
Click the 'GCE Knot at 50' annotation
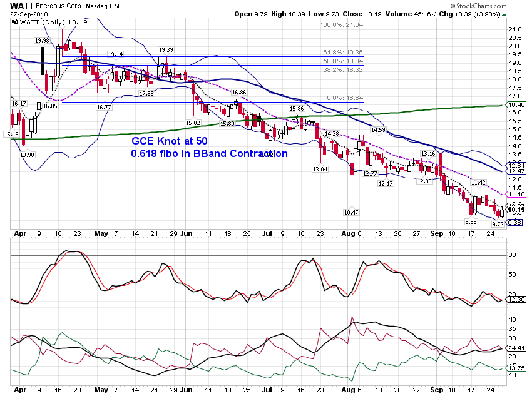click(x=170, y=141)
